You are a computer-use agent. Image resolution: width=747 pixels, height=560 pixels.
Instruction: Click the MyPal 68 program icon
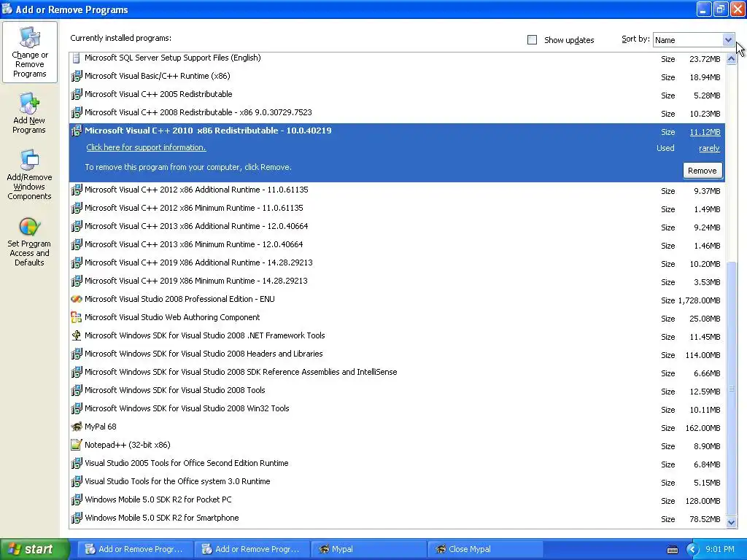[x=76, y=427]
